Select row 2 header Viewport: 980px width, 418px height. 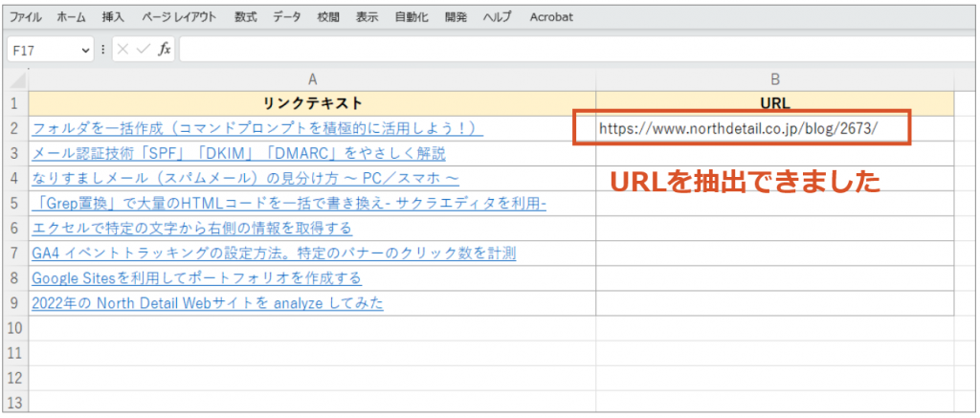(x=14, y=128)
